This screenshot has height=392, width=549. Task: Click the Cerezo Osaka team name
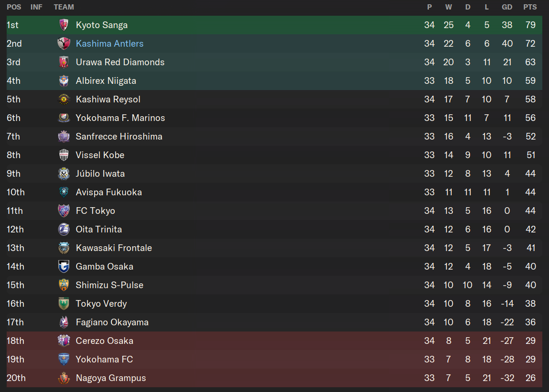[x=104, y=341]
